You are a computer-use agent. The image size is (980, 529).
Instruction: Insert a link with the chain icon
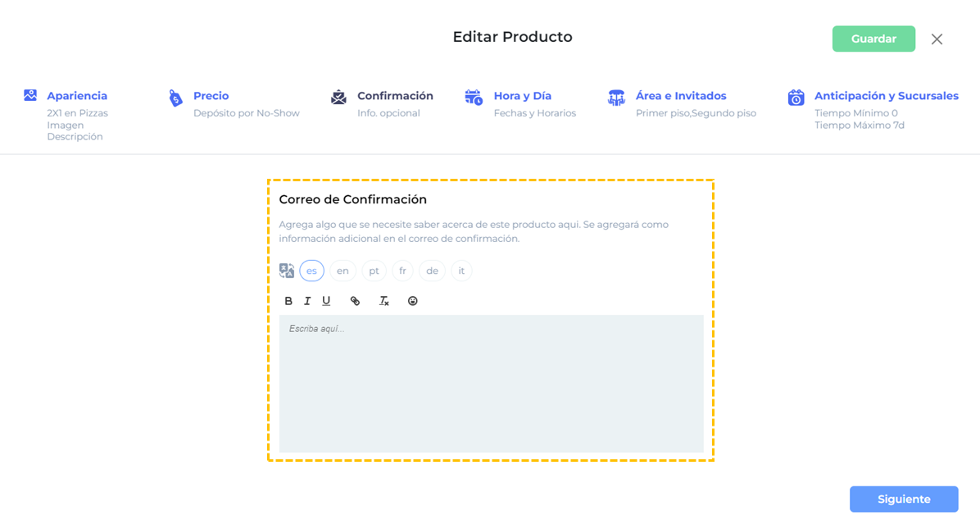point(355,301)
